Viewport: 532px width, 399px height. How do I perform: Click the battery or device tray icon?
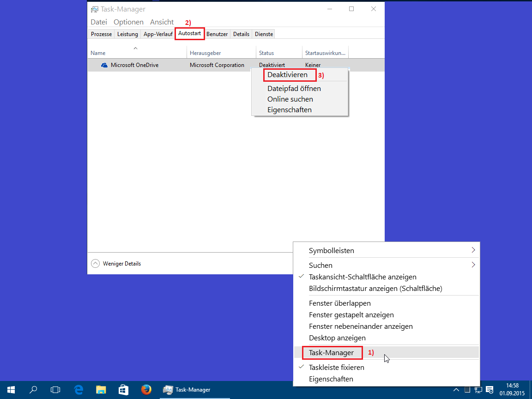coord(467,390)
